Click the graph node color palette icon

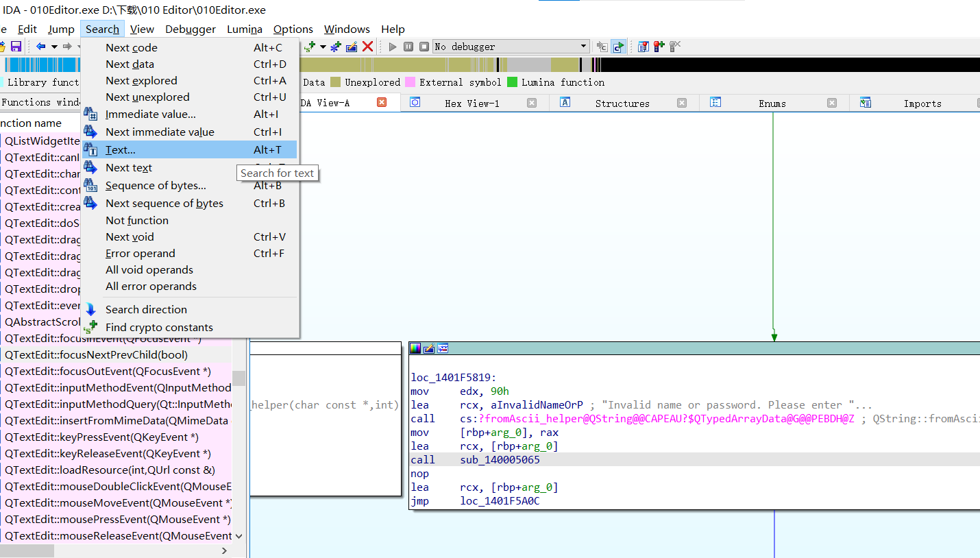click(x=415, y=348)
